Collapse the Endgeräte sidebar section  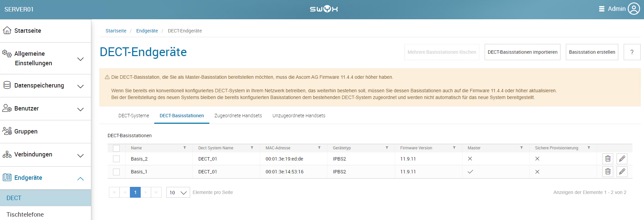[80, 178]
